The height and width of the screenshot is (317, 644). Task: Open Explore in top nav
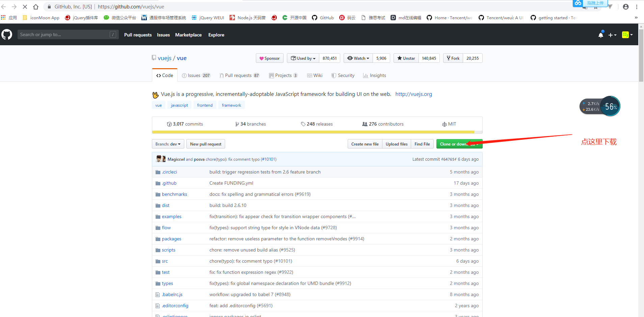pyautogui.click(x=216, y=35)
